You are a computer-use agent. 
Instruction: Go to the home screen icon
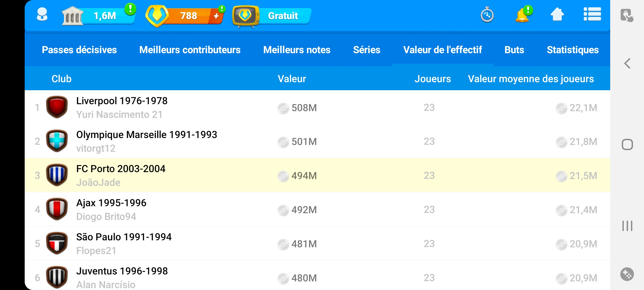click(557, 15)
